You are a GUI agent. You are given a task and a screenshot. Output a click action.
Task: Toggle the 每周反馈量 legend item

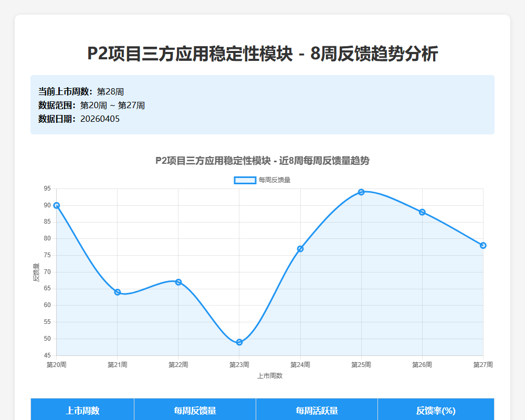pos(262,180)
